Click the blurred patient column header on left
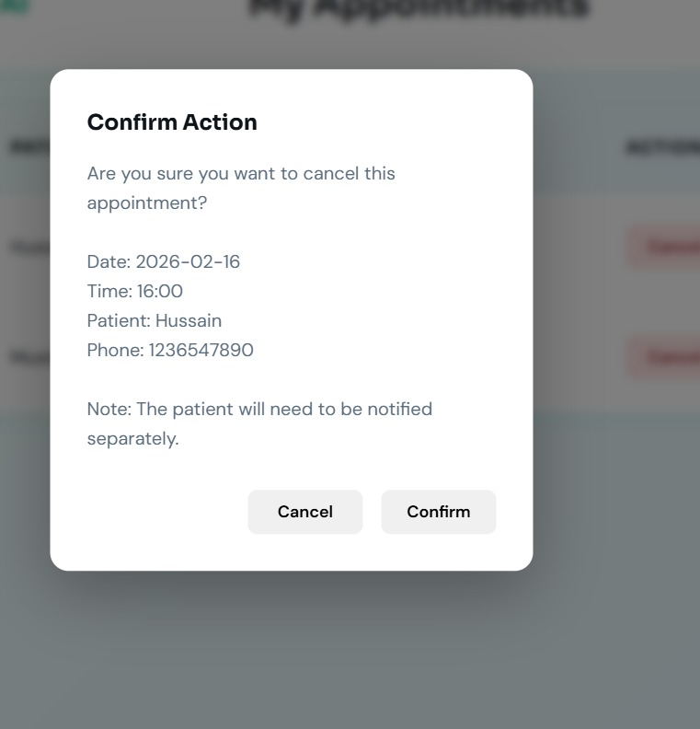The width and height of the screenshot is (700, 729). (29, 146)
